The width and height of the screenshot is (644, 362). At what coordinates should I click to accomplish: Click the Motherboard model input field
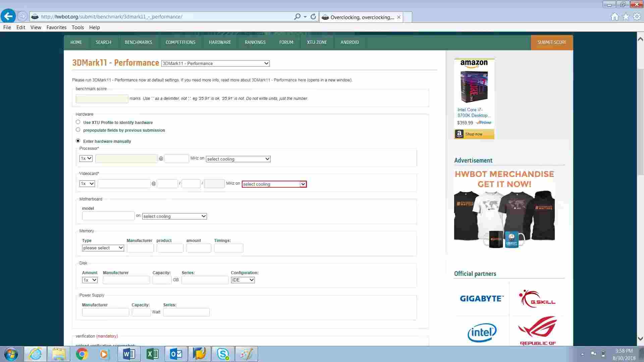108,216
